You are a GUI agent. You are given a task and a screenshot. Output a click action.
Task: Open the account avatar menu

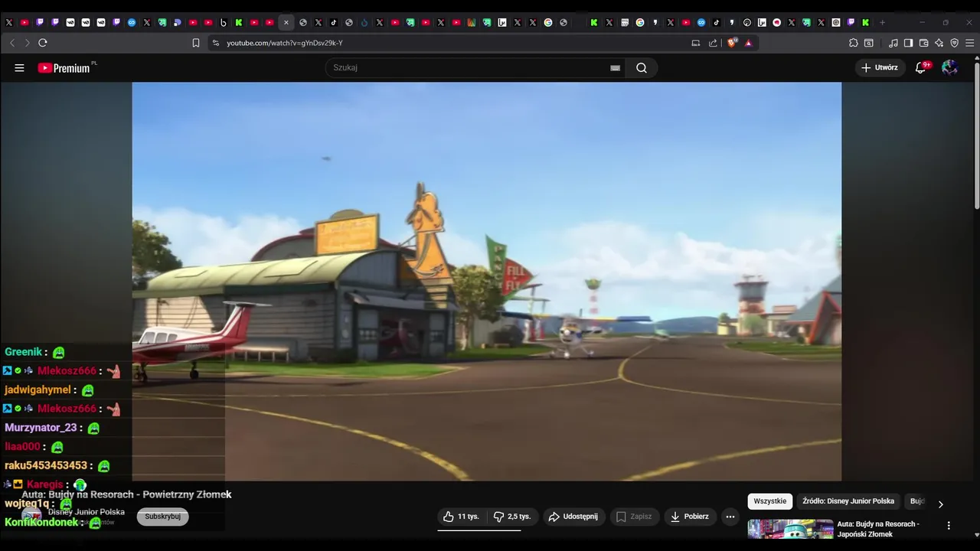pyautogui.click(x=949, y=67)
